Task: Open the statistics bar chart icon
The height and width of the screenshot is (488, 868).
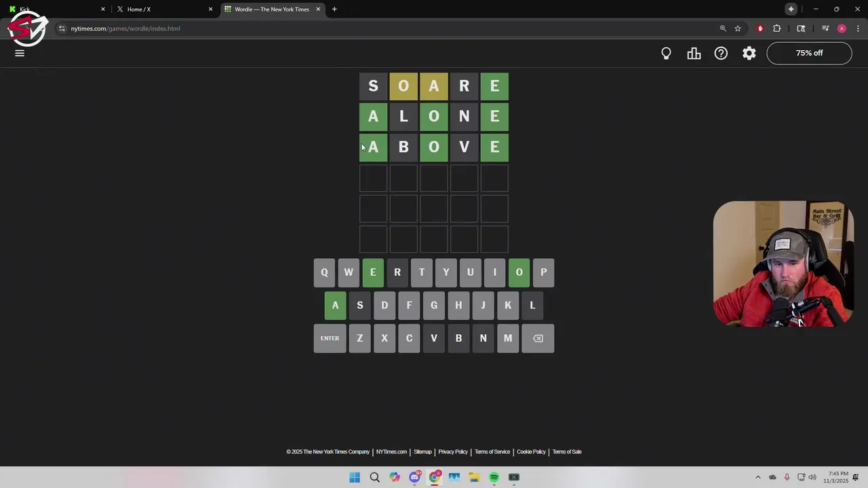Action: 694,53
